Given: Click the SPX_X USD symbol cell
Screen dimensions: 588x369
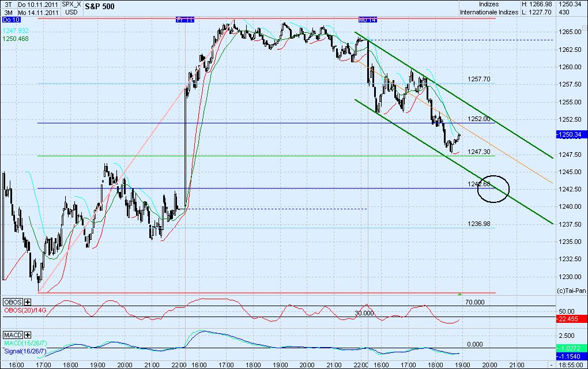Looking at the screenshot, I should coord(71,7).
